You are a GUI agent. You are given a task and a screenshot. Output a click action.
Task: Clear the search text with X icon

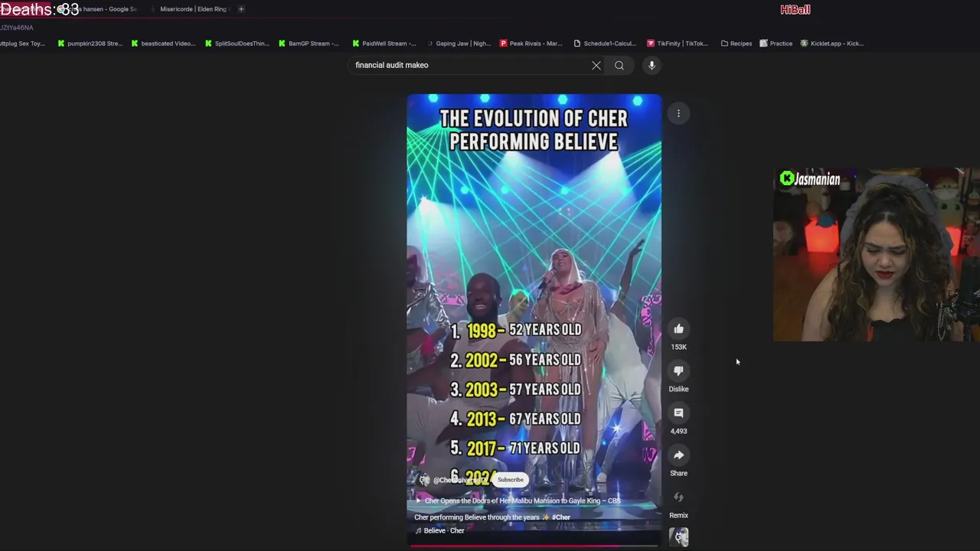[x=596, y=65]
